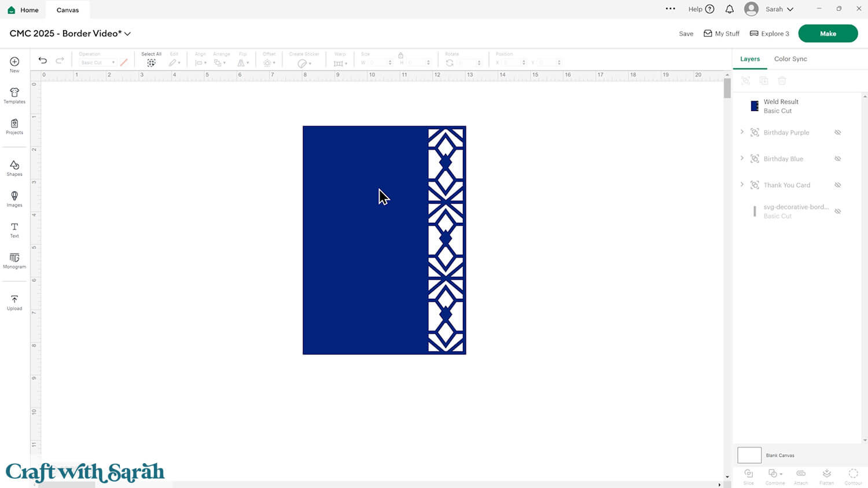Click the New project icon in sidebar

click(x=14, y=64)
